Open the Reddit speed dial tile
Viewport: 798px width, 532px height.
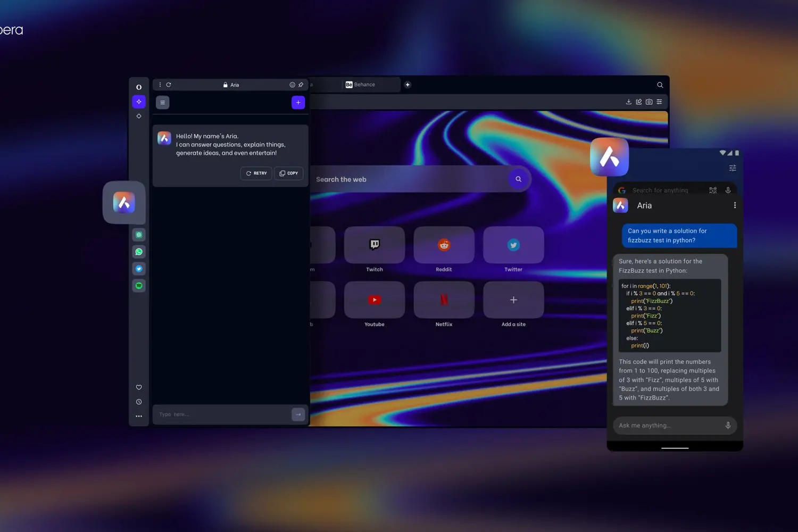(444, 245)
